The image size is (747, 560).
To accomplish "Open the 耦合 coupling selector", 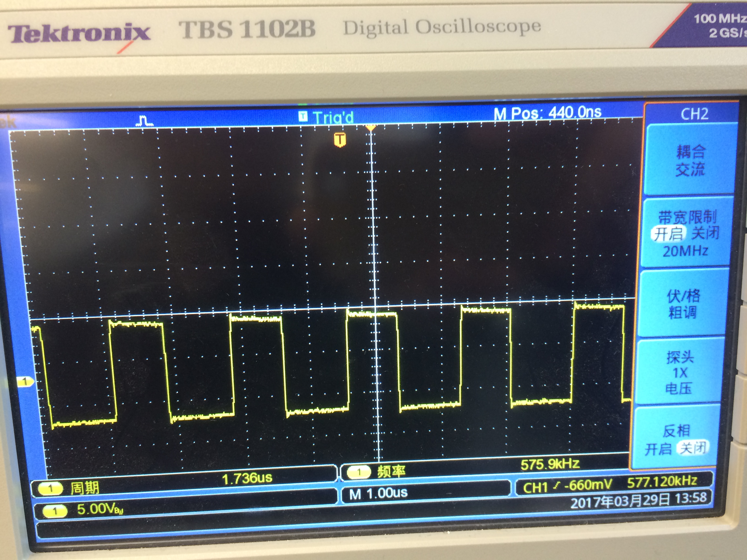I will pyautogui.click(x=690, y=160).
